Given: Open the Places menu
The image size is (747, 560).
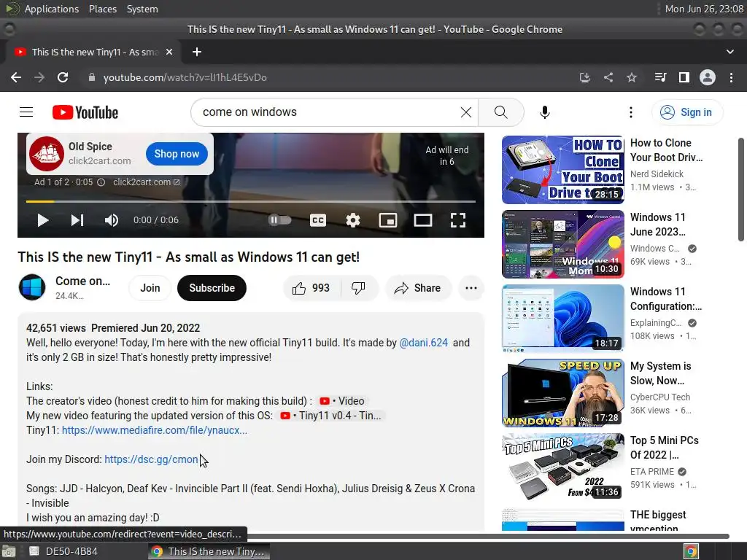Looking at the screenshot, I should click(102, 9).
